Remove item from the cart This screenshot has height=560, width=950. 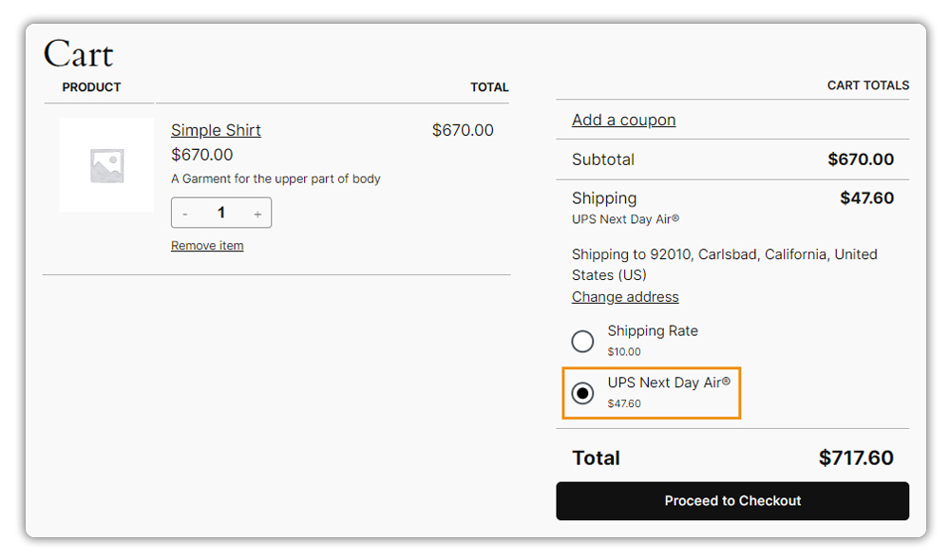tap(207, 246)
